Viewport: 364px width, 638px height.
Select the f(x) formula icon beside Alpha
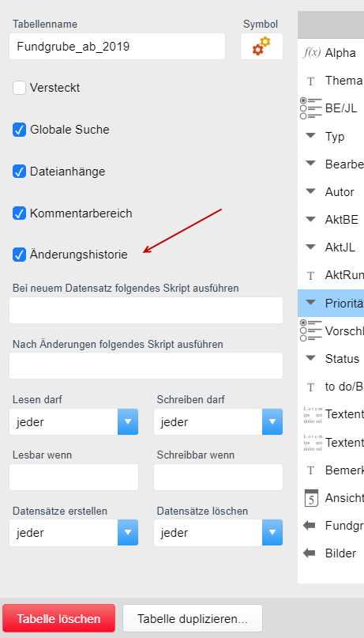312,53
